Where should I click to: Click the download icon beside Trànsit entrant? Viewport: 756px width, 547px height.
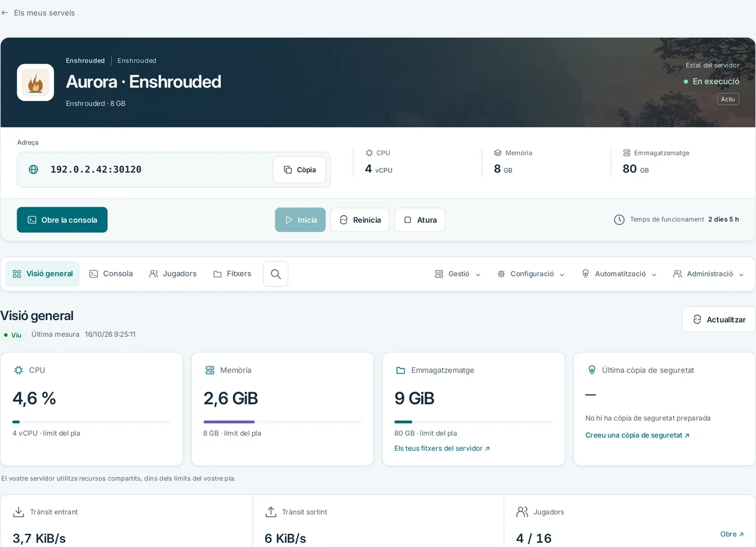(19, 512)
